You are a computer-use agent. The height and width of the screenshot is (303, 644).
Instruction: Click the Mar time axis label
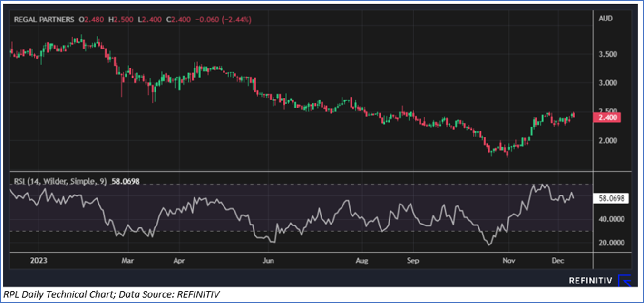(128, 261)
